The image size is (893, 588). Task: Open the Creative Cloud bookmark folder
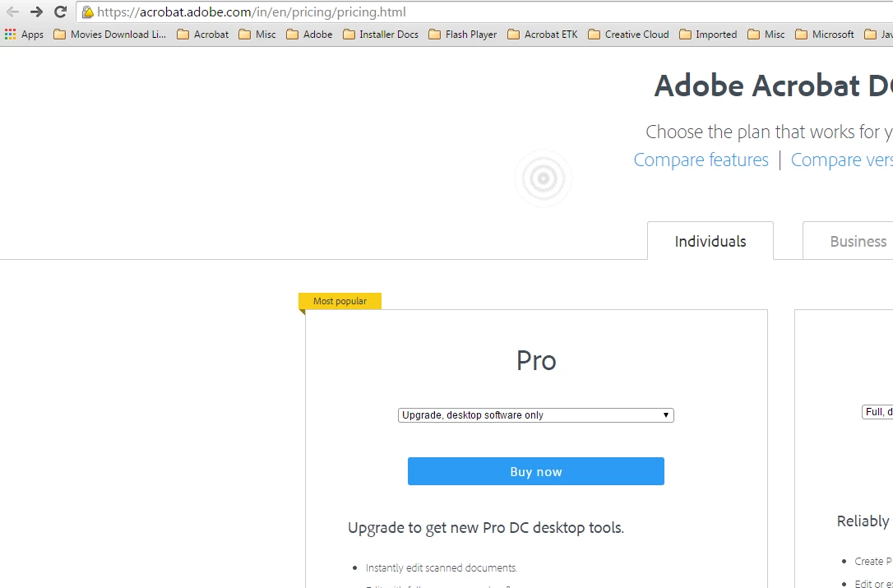point(628,35)
